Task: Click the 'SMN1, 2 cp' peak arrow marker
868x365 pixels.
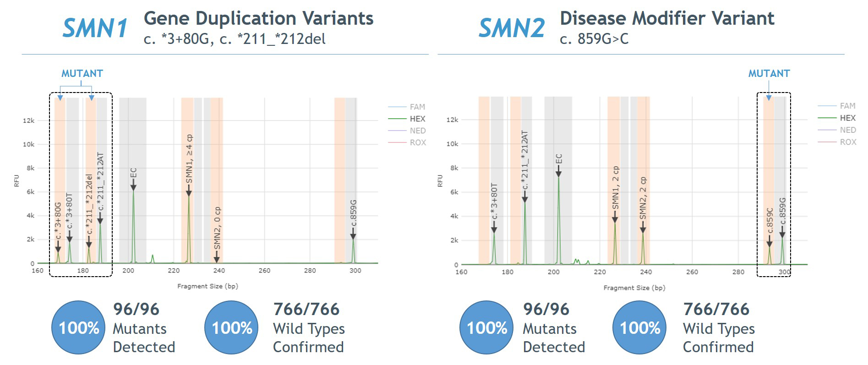Action: click(615, 218)
